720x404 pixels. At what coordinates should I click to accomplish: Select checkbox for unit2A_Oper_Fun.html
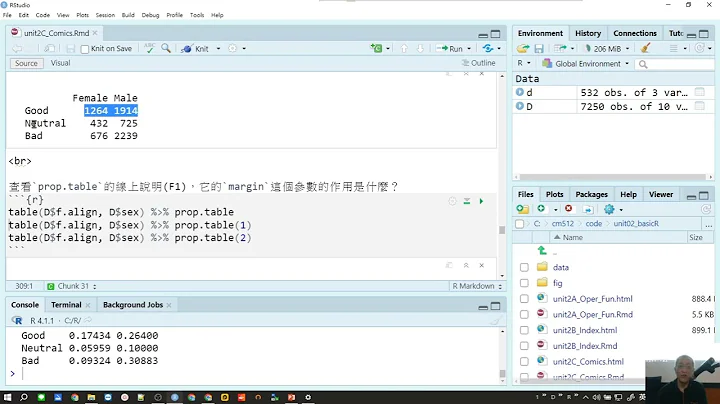pos(524,298)
